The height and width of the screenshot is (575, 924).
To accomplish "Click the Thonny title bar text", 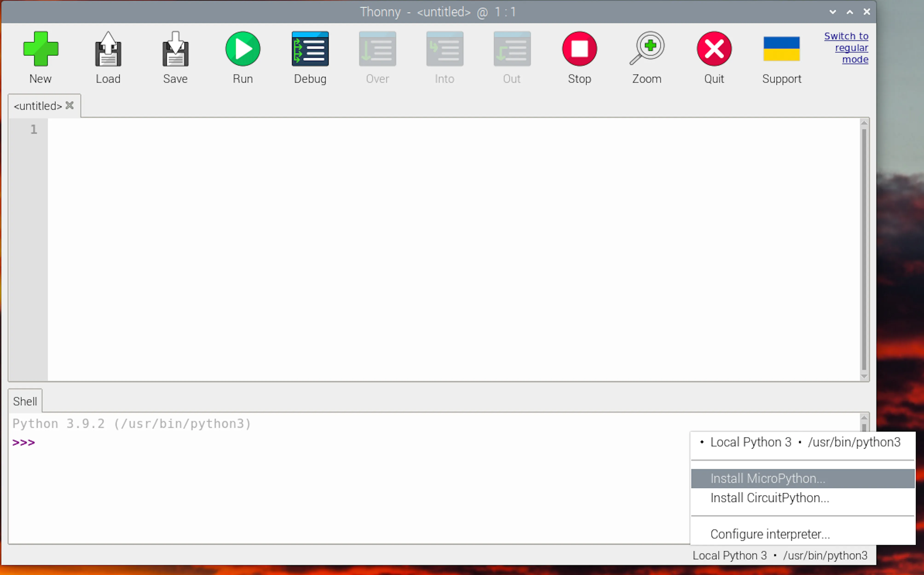I will [438, 12].
